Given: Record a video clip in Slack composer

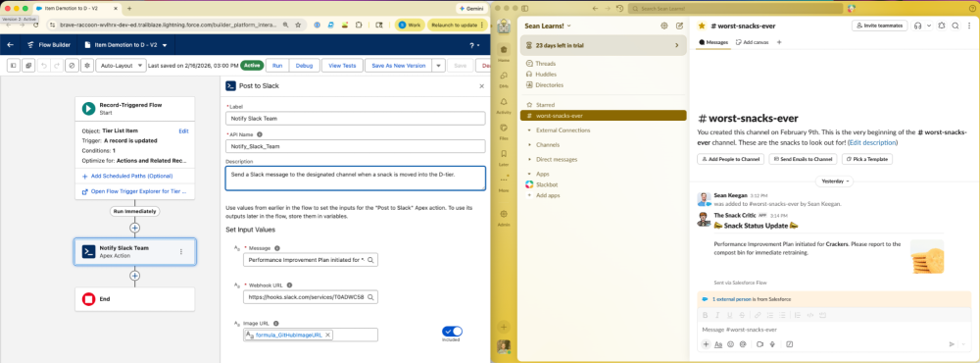Looking at the screenshot, I should pos(760,343).
